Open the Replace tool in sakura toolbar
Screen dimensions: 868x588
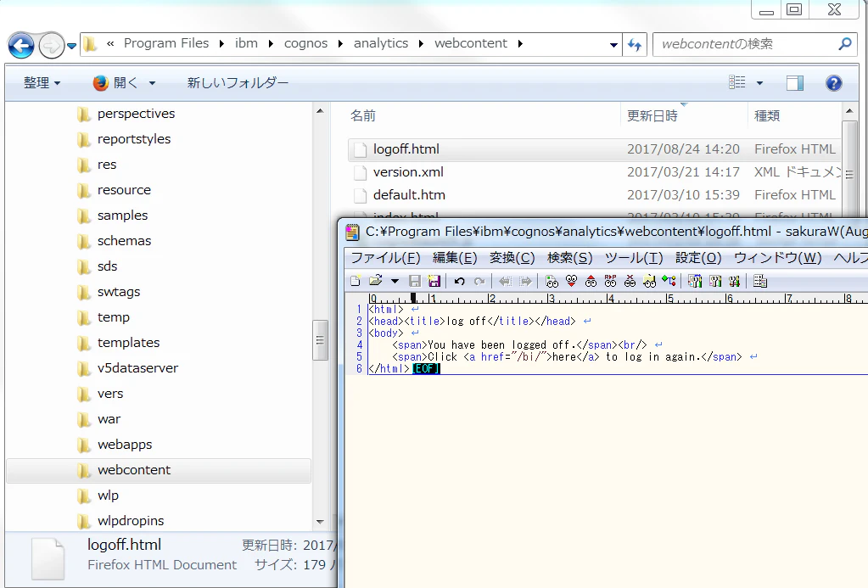pyautogui.click(x=611, y=281)
